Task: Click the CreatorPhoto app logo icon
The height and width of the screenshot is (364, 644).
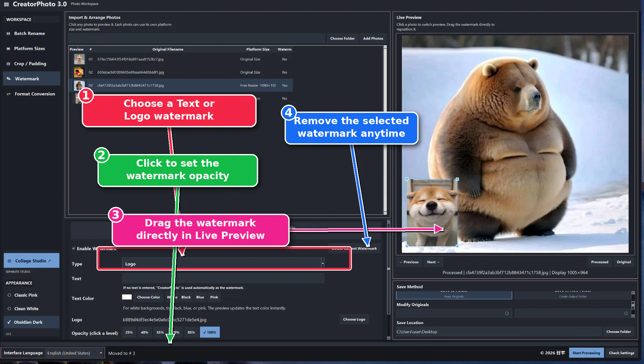Action: [6, 4]
